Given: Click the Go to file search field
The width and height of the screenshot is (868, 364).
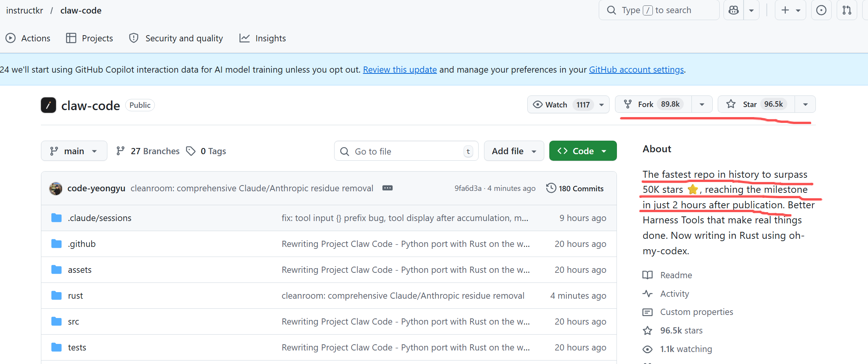Looking at the screenshot, I should tap(406, 151).
